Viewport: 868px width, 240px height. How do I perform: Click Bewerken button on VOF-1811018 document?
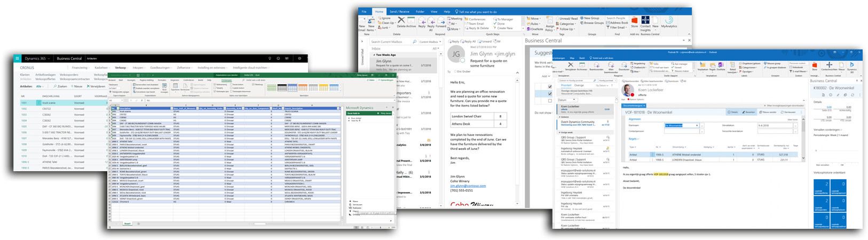click(747, 112)
